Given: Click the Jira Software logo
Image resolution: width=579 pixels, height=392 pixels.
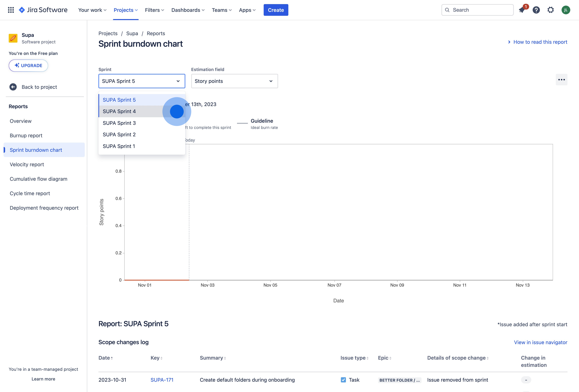Looking at the screenshot, I should [43, 10].
